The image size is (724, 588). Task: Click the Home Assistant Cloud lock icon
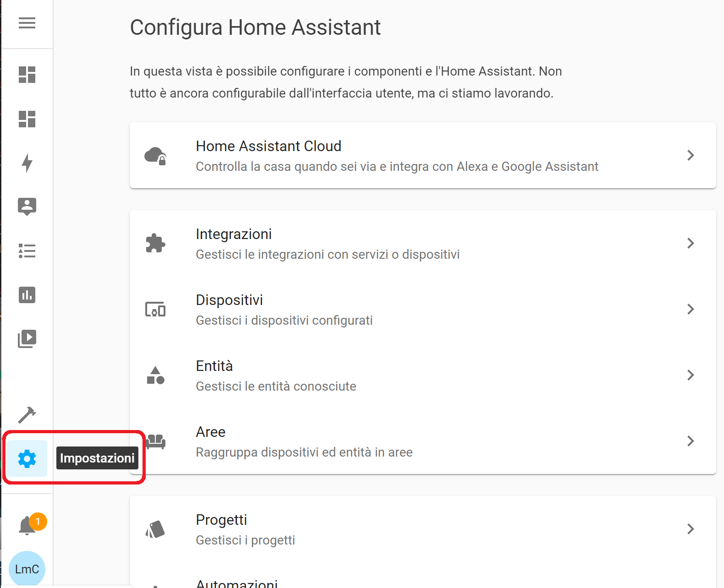[x=156, y=156]
